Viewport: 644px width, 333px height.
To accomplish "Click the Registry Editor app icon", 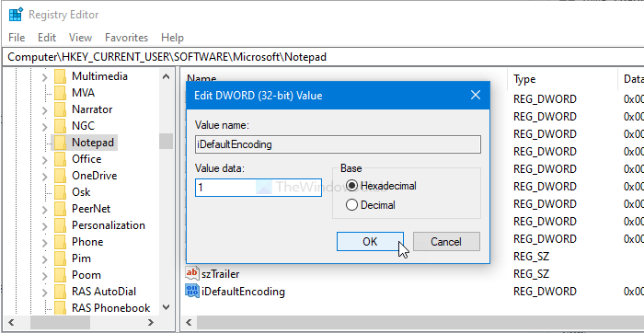I will [16, 15].
